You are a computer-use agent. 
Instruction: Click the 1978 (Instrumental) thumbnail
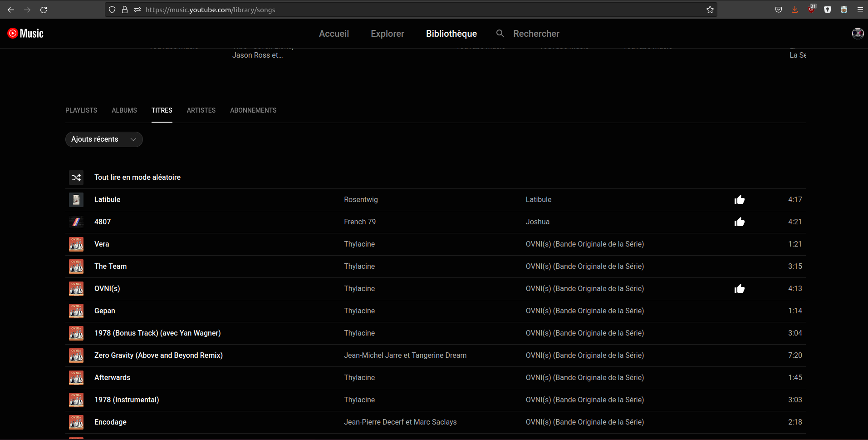tap(76, 400)
